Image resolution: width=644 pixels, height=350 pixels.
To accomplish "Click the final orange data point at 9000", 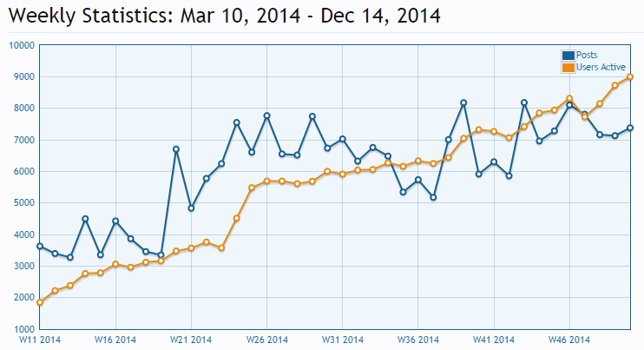I will pos(630,76).
